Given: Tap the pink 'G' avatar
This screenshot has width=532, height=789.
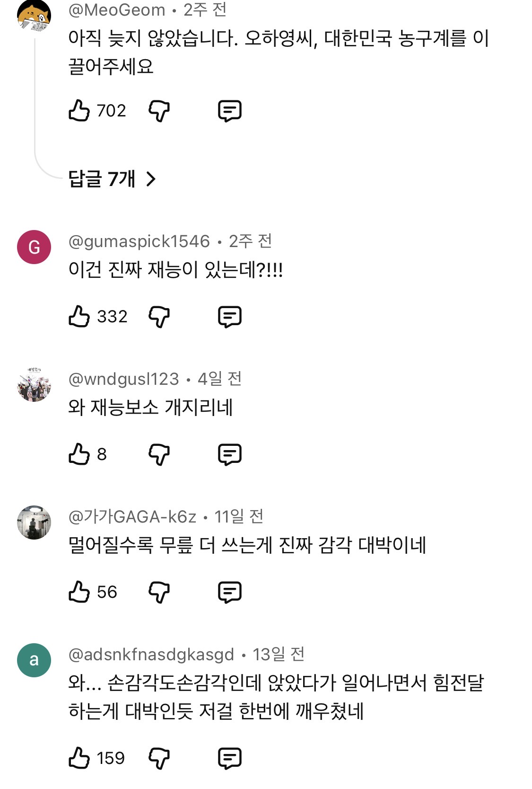Looking at the screenshot, I should [34, 247].
